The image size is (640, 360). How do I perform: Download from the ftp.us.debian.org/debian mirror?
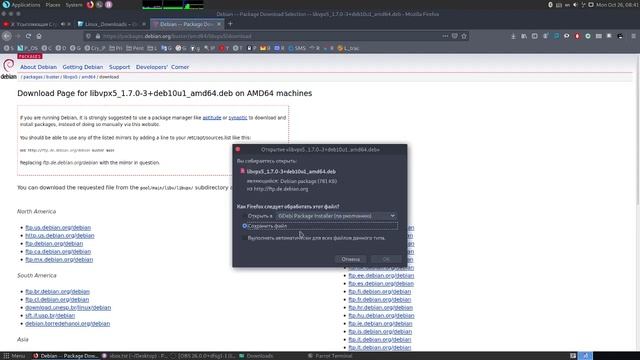(x=58, y=228)
